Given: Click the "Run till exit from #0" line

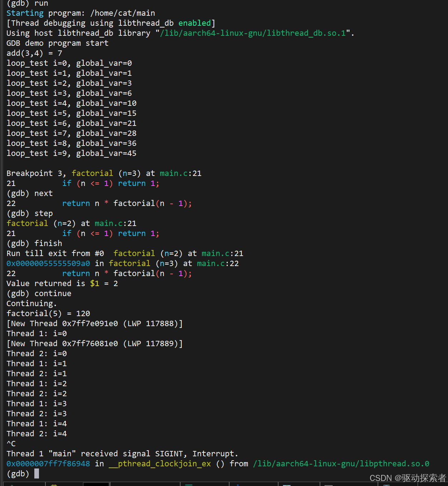Looking at the screenshot, I should [125, 254].
